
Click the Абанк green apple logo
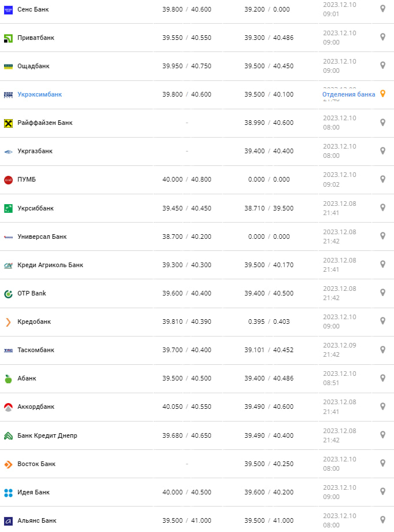(x=8, y=379)
